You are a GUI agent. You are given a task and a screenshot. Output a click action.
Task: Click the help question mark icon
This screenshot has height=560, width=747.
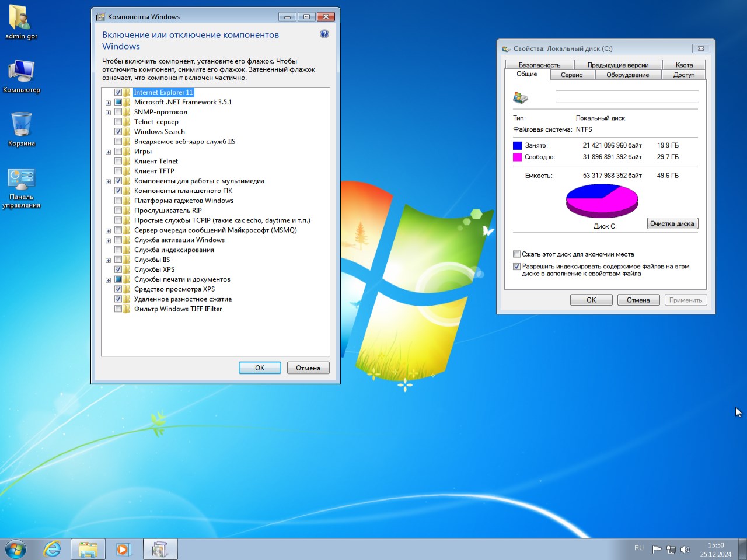tap(324, 34)
